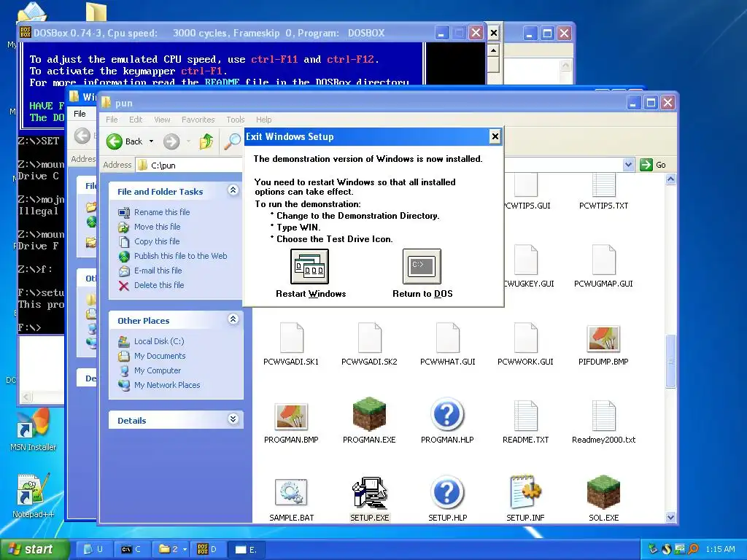Click the green Go button
The height and width of the screenshot is (560, 747).
click(653, 165)
